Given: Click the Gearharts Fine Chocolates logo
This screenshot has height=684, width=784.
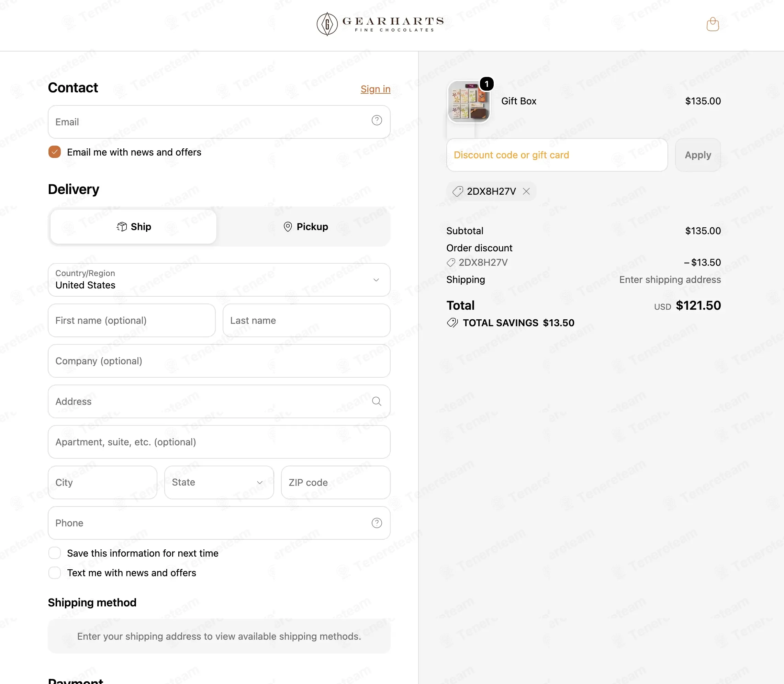Looking at the screenshot, I should [x=380, y=24].
